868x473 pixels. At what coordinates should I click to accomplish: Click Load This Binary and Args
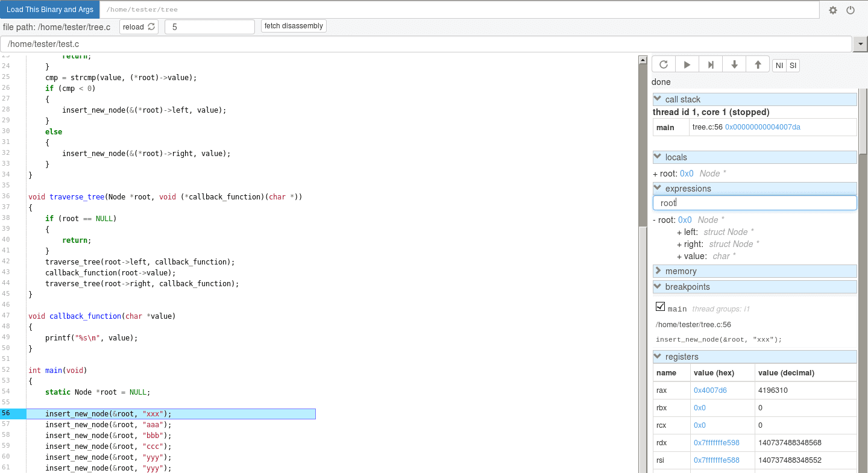coord(50,10)
